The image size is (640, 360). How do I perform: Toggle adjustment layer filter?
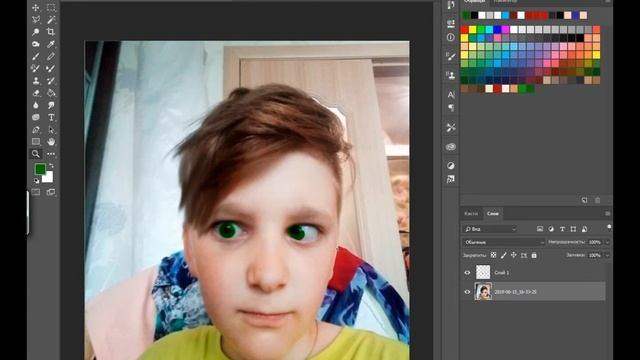click(551, 229)
